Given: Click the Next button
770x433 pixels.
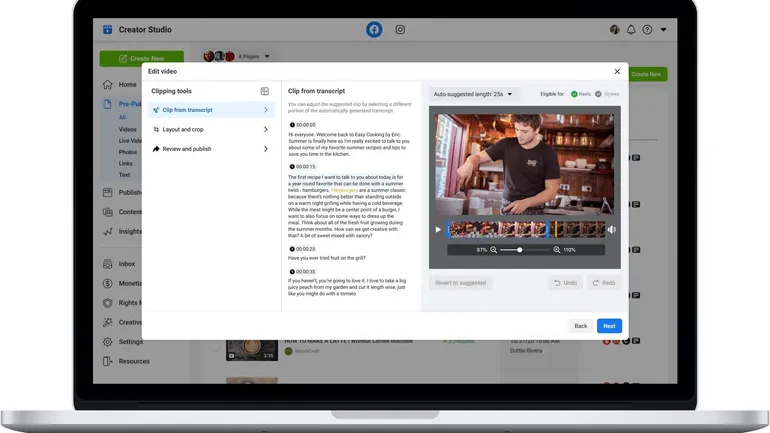Looking at the screenshot, I should (609, 326).
